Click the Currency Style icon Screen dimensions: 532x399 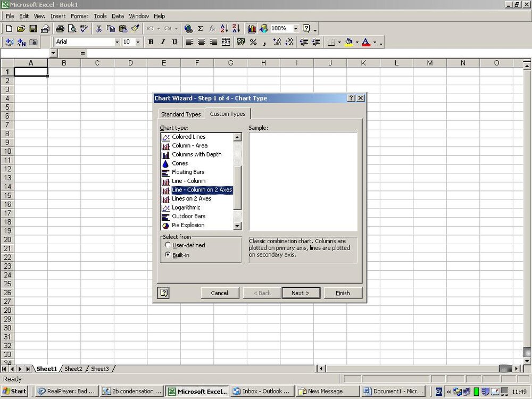pyautogui.click(x=240, y=42)
